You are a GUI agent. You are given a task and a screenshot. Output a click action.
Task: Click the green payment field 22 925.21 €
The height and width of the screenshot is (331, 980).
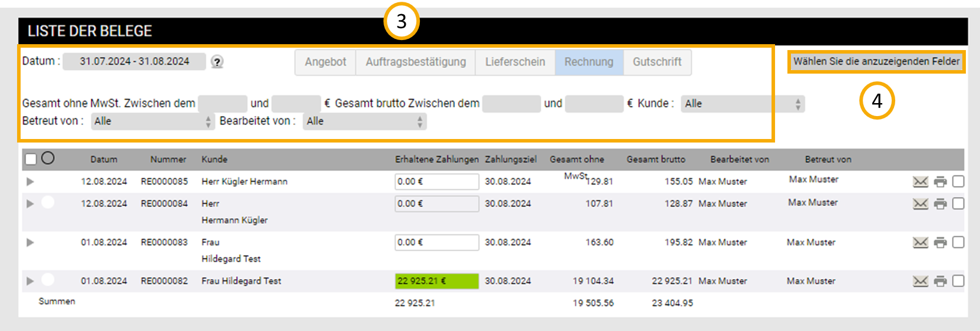[x=436, y=281]
